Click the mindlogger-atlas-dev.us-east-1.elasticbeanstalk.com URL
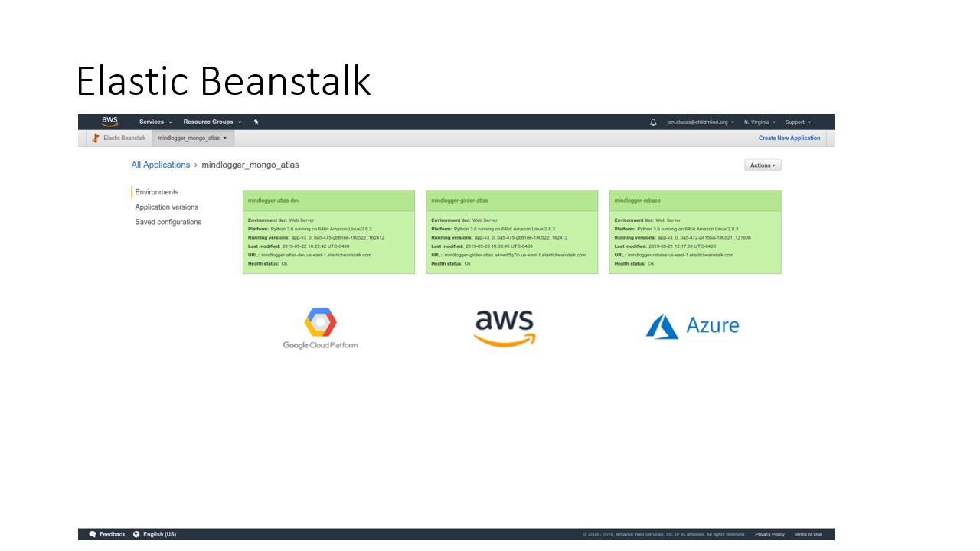 point(316,255)
